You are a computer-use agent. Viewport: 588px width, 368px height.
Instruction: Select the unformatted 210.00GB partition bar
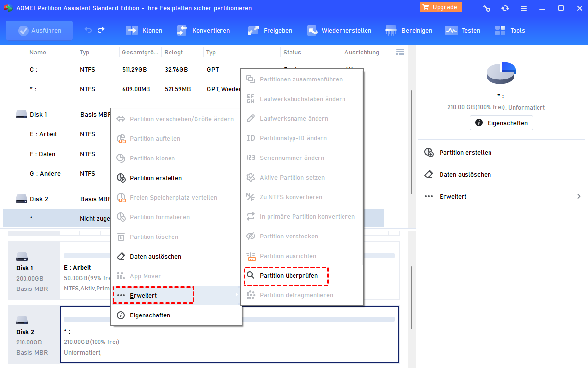tap(229, 334)
